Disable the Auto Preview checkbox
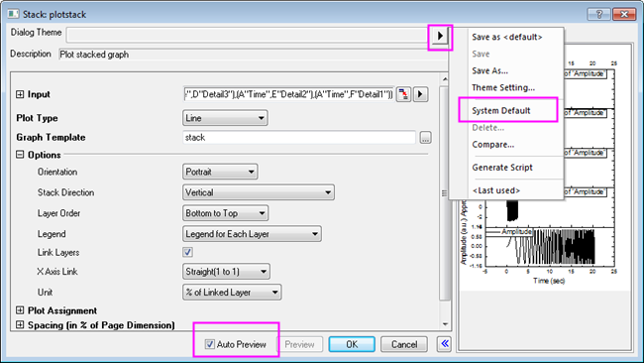 click(x=209, y=344)
